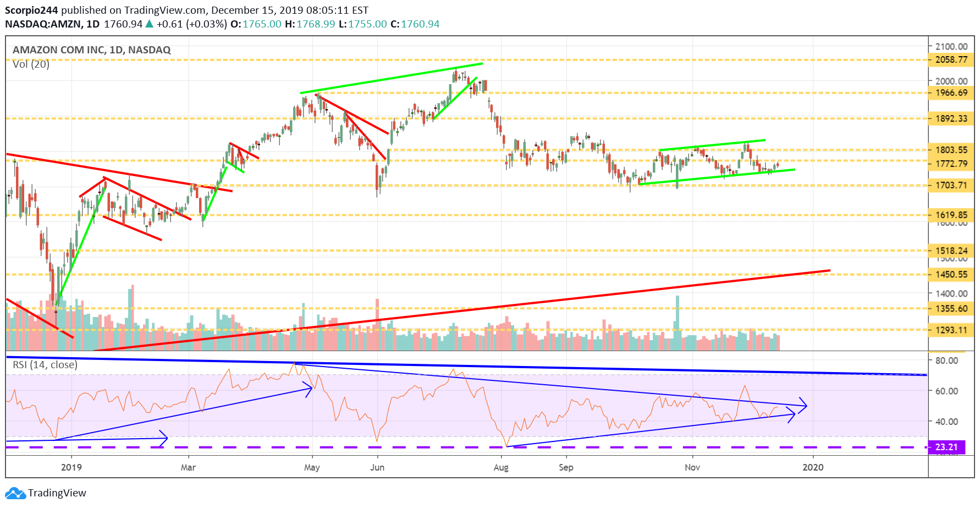This screenshot has width=980, height=508.
Task: Click the 2020 label on time axis
Action: (x=813, y=467)
